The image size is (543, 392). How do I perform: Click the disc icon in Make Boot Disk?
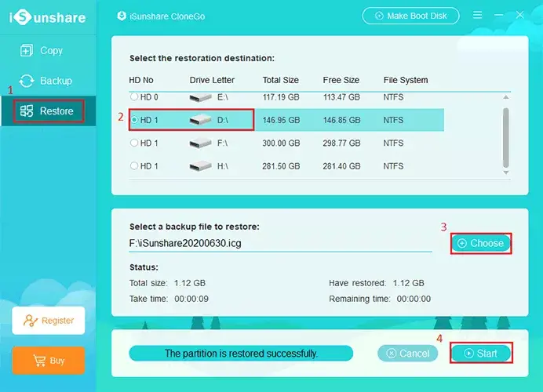(379, 16)
